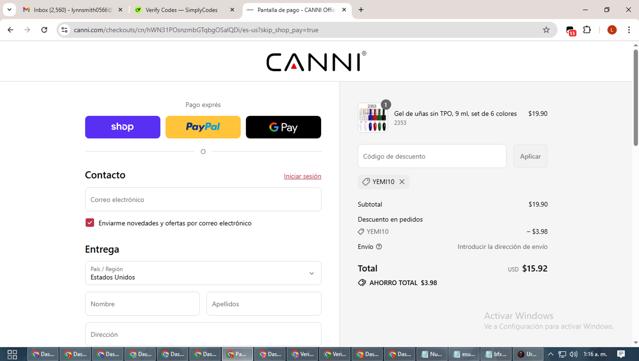View site information icon in address bar
Viewport: 639px width, 361px height.
pos(64,30)
